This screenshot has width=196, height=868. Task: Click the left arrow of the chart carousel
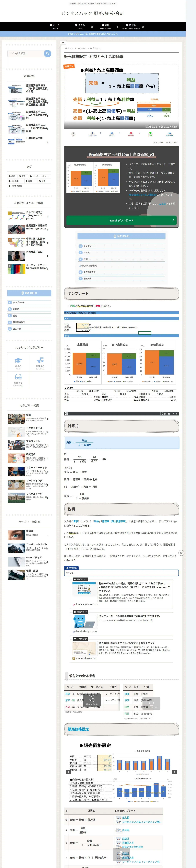[69, 772]
